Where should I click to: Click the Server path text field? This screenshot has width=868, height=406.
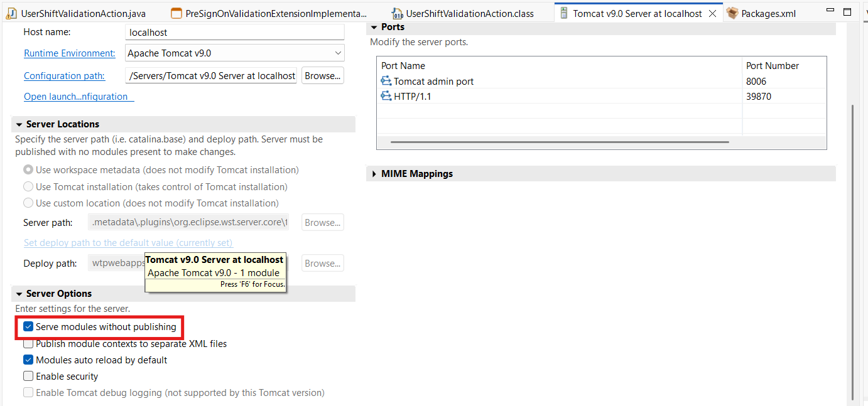[x=188, y=223]
